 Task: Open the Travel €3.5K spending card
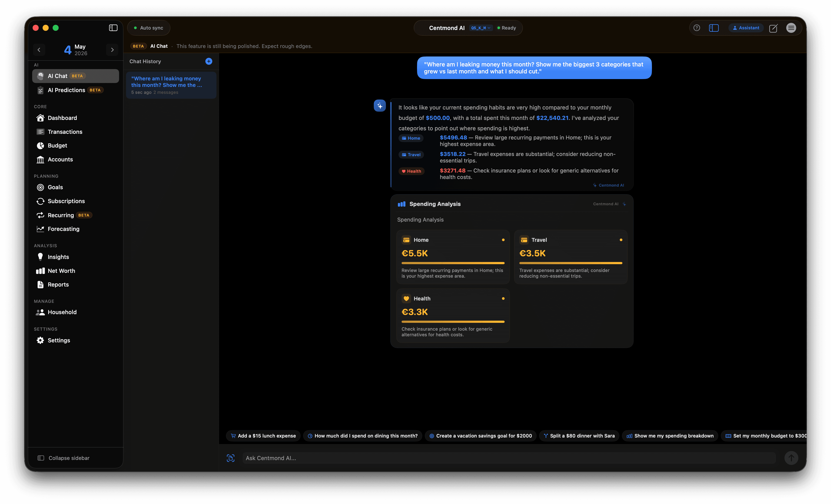point(571,257)
